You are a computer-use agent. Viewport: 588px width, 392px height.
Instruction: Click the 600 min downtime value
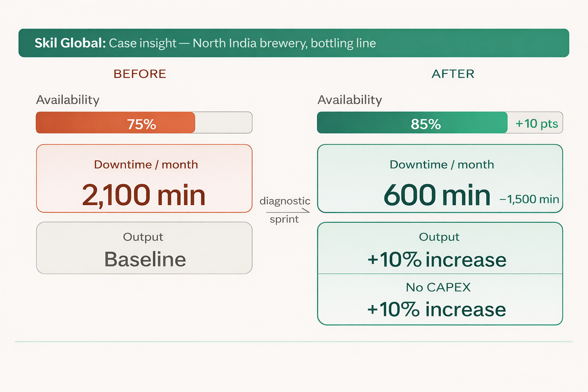coord(437,195)
